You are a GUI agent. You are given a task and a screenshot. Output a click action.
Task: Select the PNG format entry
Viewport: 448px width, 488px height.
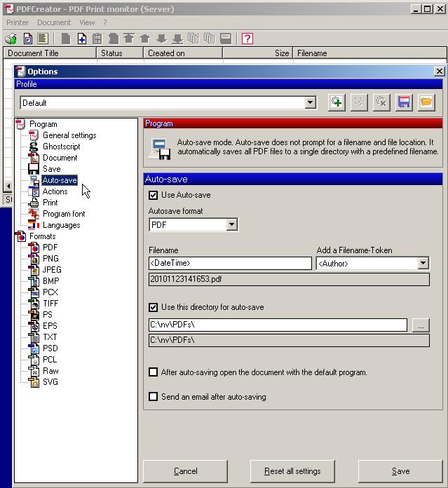(50, 259)
